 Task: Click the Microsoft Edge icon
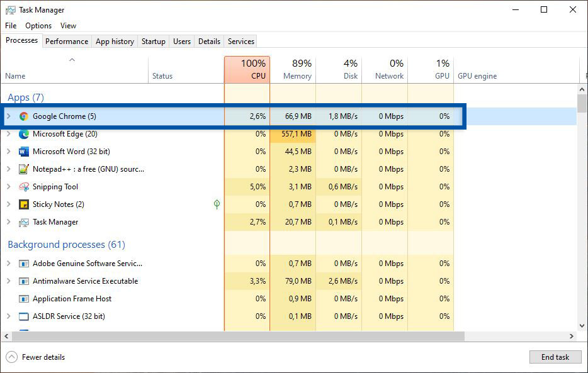click(25, 134)
